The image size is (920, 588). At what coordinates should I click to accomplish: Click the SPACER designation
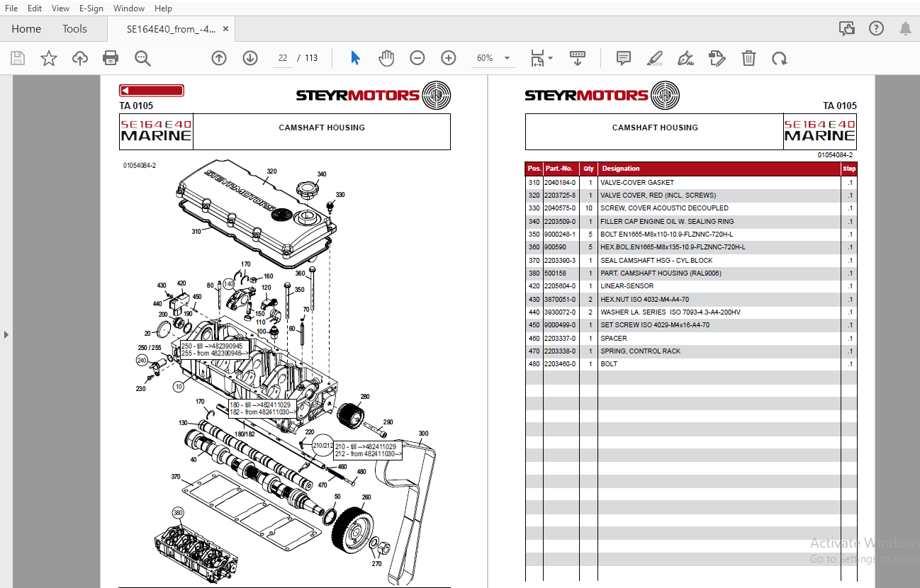coord(614,339)
